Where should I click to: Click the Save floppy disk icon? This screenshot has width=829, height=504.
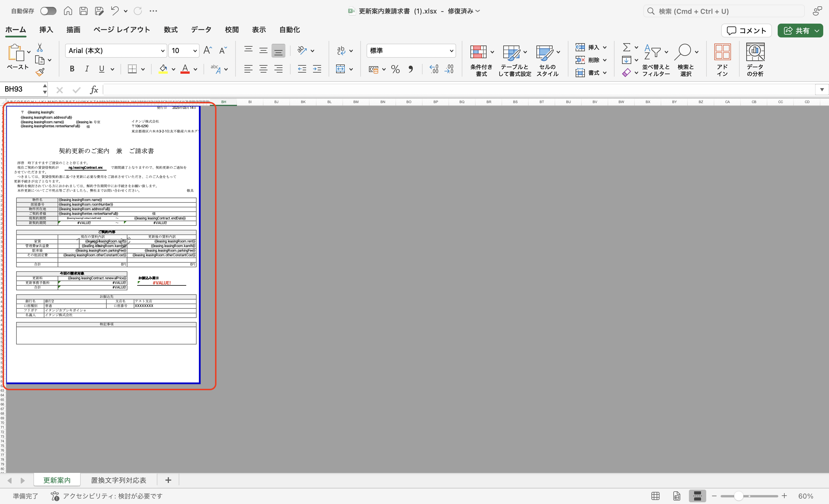[x=83, y=11]
